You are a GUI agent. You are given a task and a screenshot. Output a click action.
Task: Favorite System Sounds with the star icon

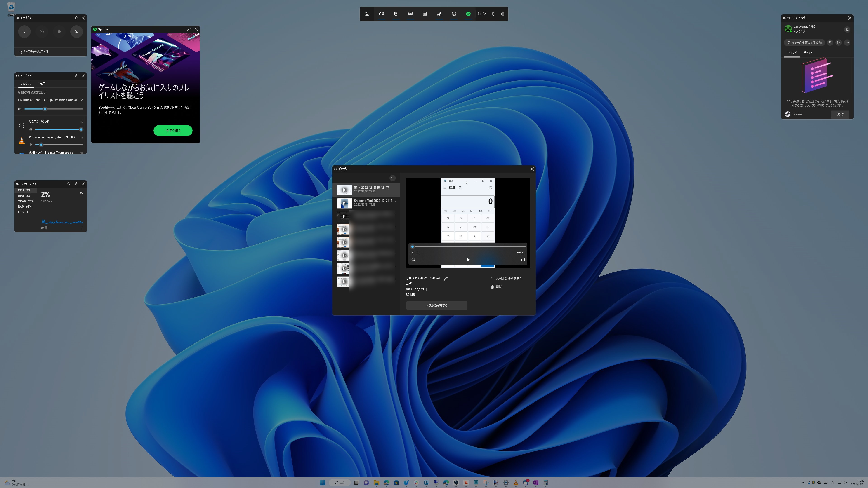tap(82, 122)
